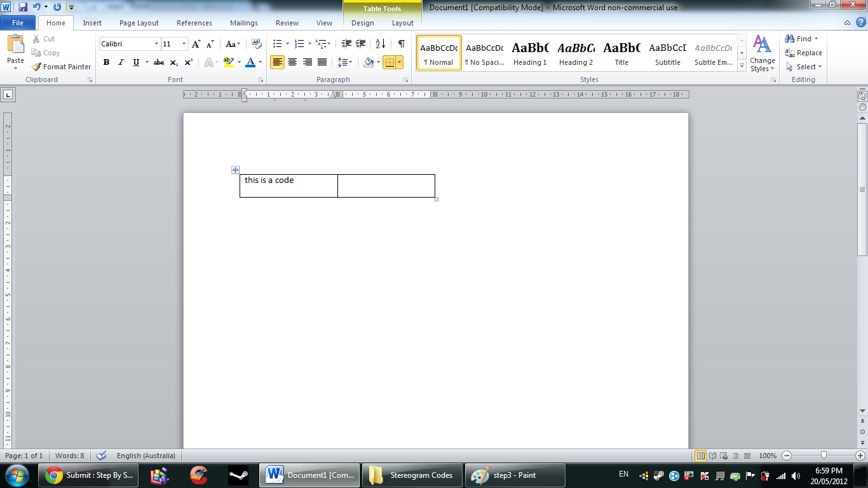
Task: Select the Sort icon in Paragraph group
Action: click(x=380, y=44)
